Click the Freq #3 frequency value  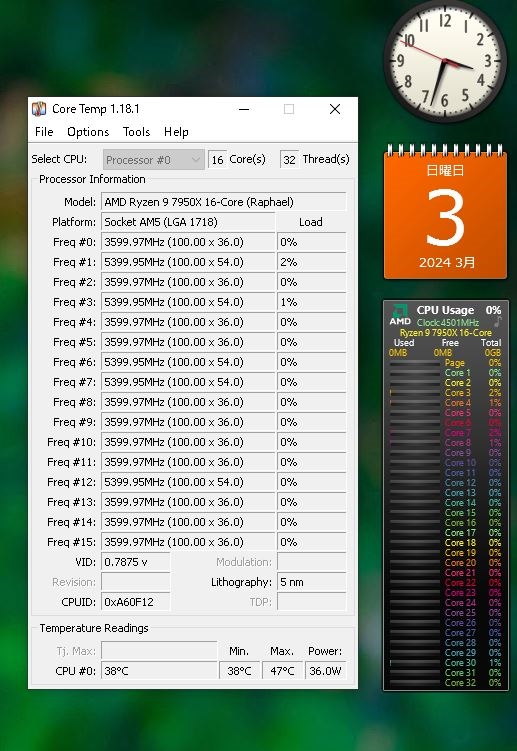point(188,302)
